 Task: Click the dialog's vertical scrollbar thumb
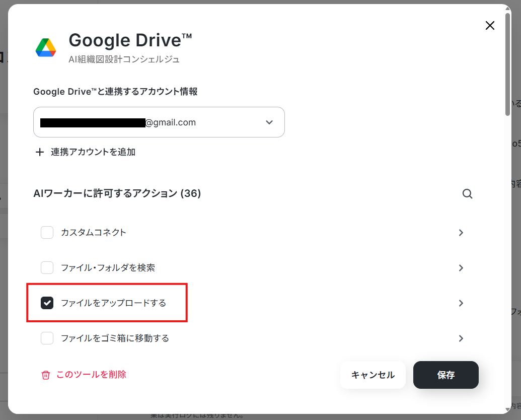point(507,64)
